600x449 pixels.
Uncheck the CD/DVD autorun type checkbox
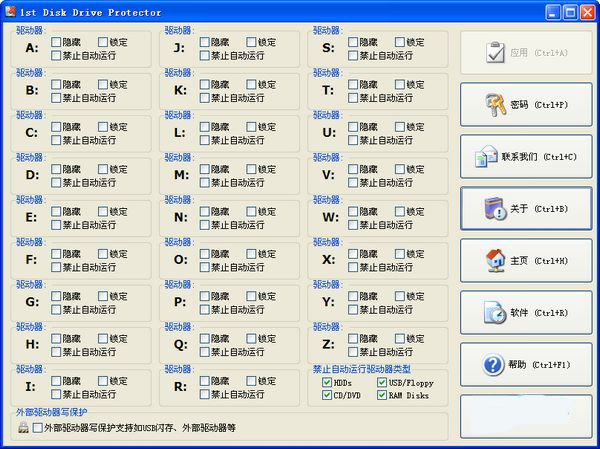point(327,395)
